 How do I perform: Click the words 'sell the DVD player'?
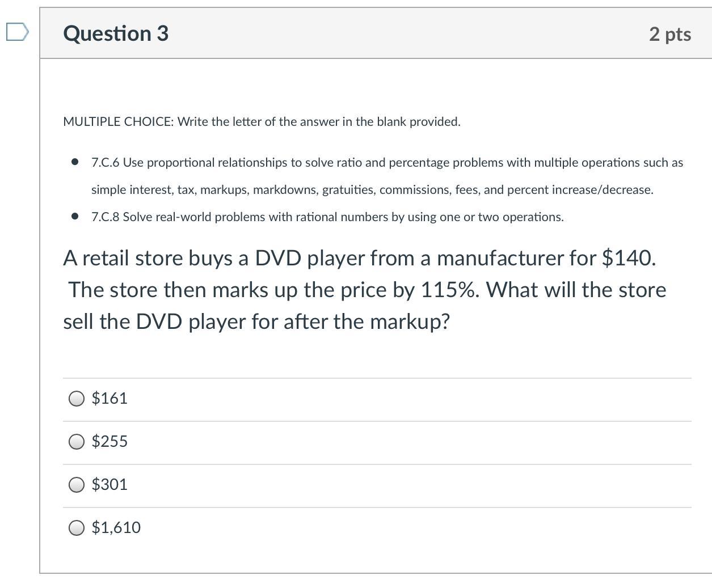coord(151,322)
